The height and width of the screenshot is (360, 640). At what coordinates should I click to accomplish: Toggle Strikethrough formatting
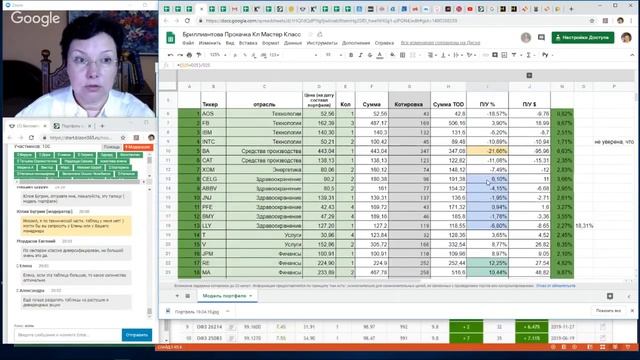pyautogui.click(x=370, y=55)
